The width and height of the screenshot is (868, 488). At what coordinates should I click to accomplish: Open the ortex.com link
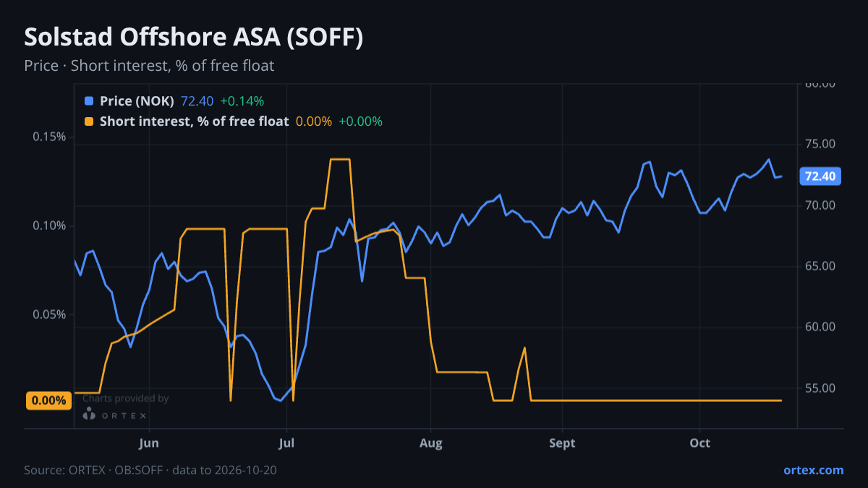(814, 470)
